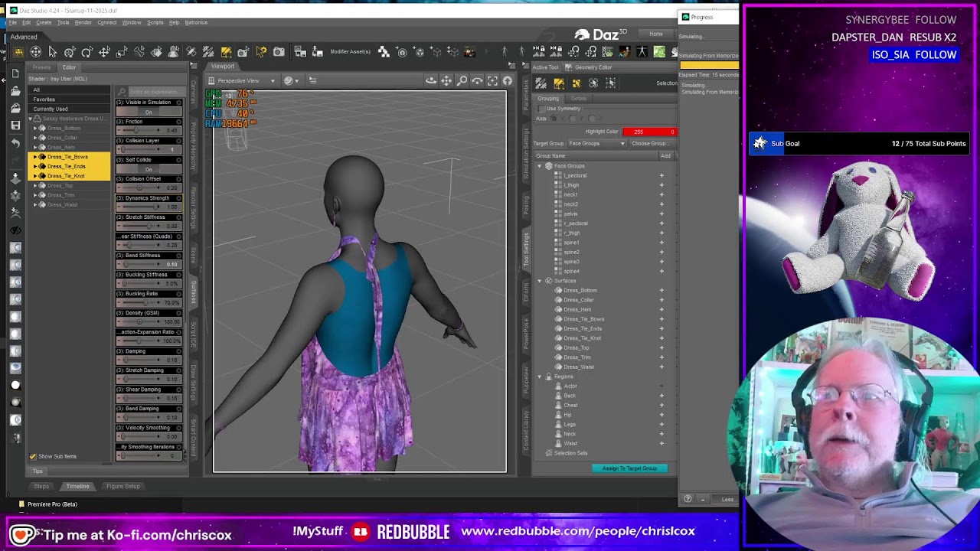Screen dimensions: 980x551
Task: Activate the Universal manipulator tool
Action: [x=70, y=51]
